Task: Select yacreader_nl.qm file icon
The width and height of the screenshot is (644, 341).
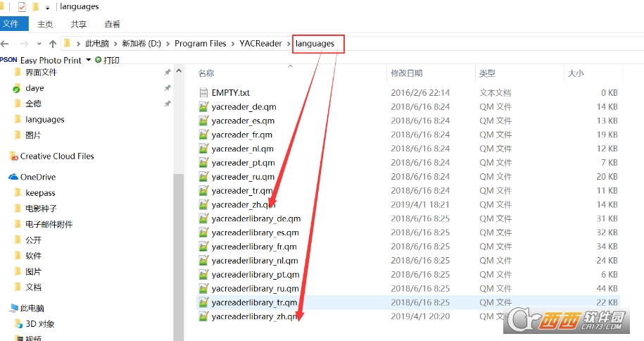Action: 203,149
